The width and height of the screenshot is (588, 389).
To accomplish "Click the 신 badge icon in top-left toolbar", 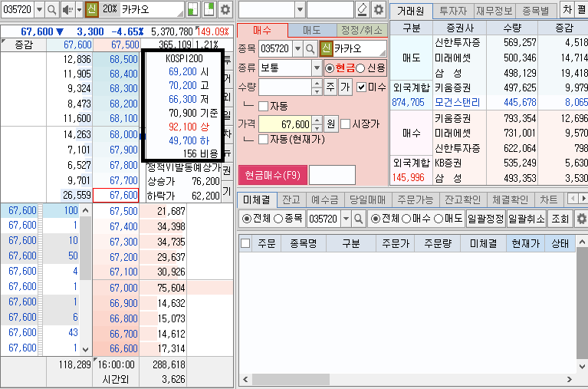I will click(x=92, y=10).
